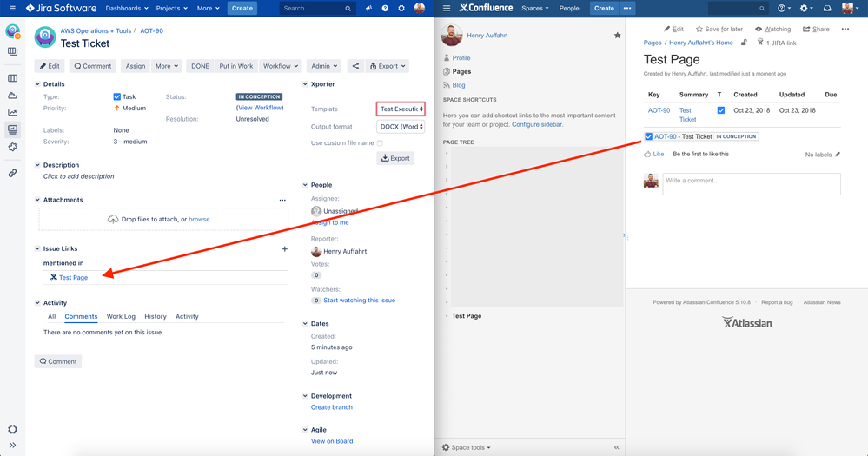Open Jira administration gear in top bar
868x456 pixels.
pos(401,9)
